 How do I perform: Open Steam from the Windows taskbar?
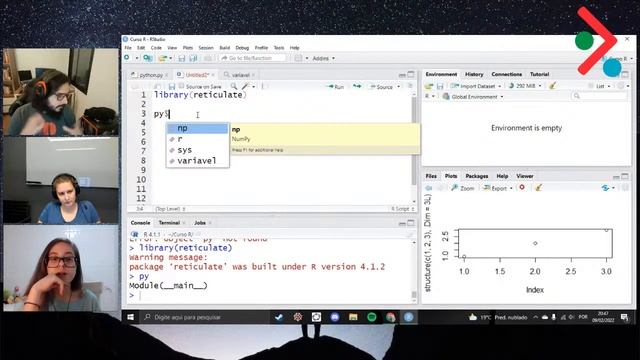279,317
